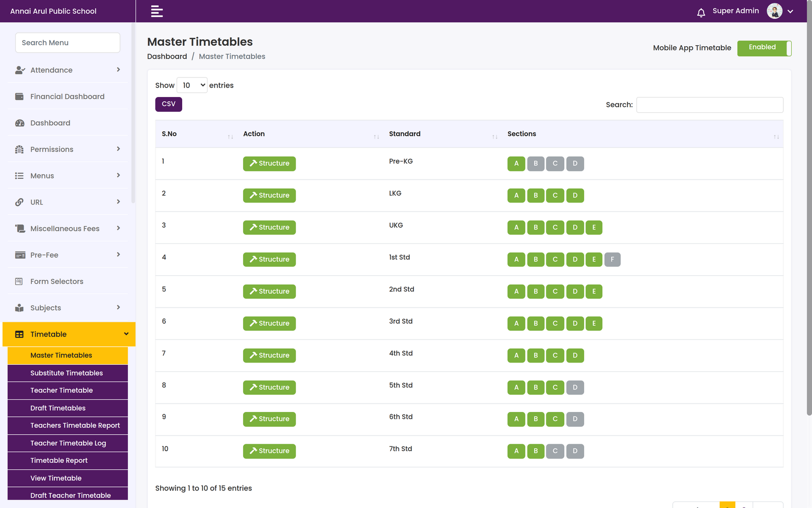Click the Permissions building icon
Viewport: 812px width, 508px height.
(x=19, y=149)
